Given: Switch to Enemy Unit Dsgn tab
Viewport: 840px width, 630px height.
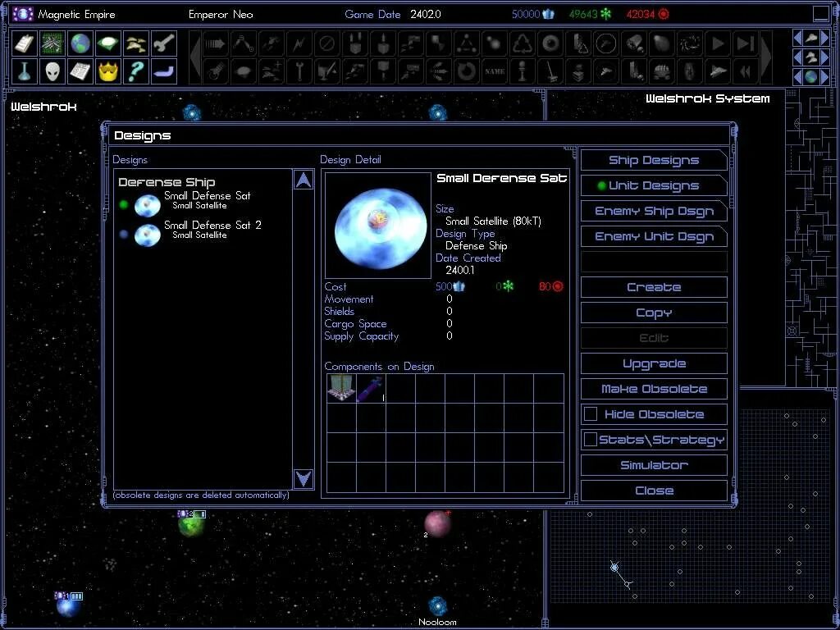Looking at the screenshot, I should click(654, 236).
